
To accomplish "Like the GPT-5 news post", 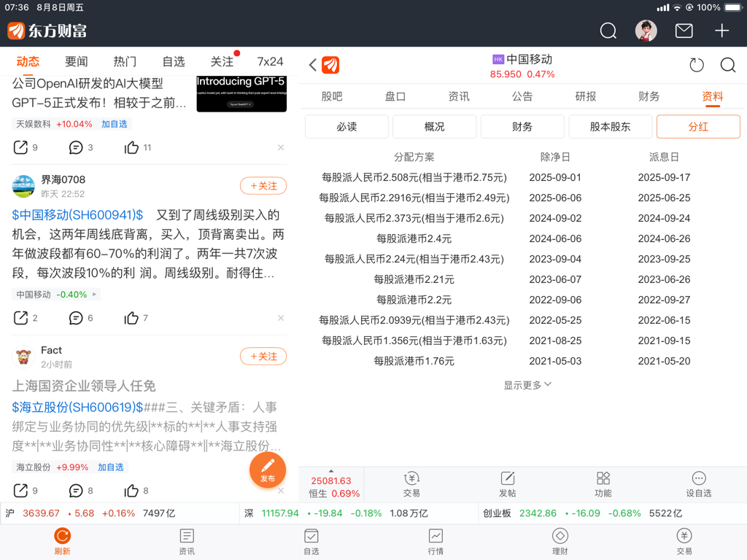I will coord(131,147).
